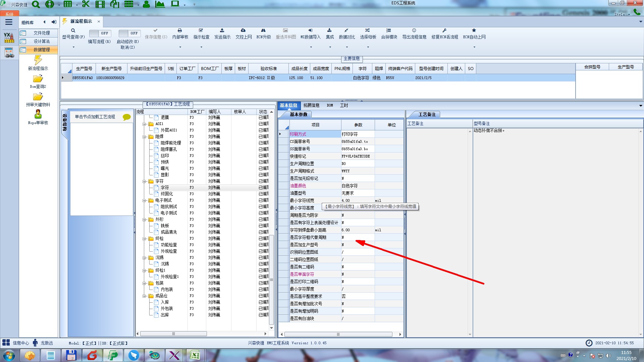Switch to BOM tab
644x362 pixels.
pos(330,105)
